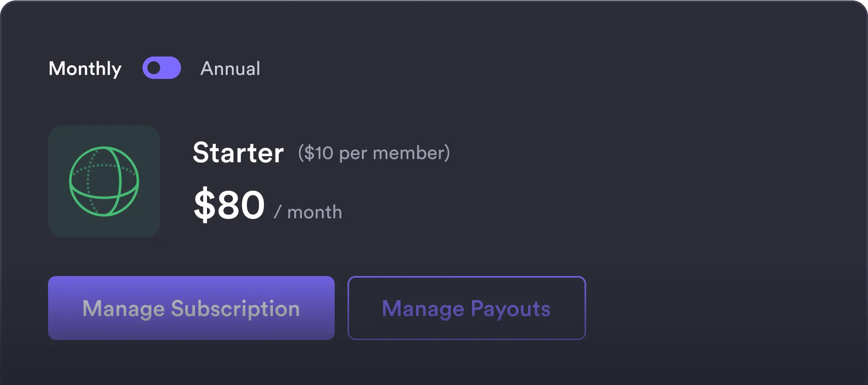Screen dimensions: 868x385
Task: Click the '($10 per member)' note
Action: pos(374,153)
